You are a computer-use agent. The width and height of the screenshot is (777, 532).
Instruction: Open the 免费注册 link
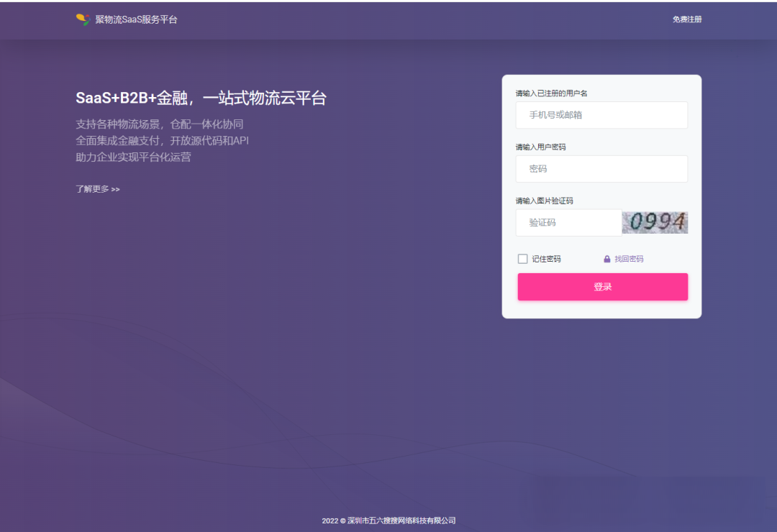coord(687,19)
